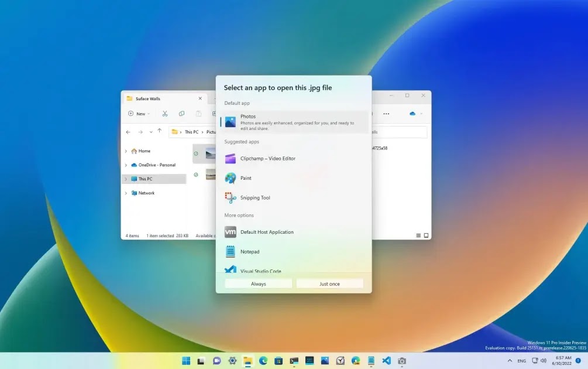
Task: Launch Microsoft Edge from the taskbar
Action: click(x=263, y=361)
